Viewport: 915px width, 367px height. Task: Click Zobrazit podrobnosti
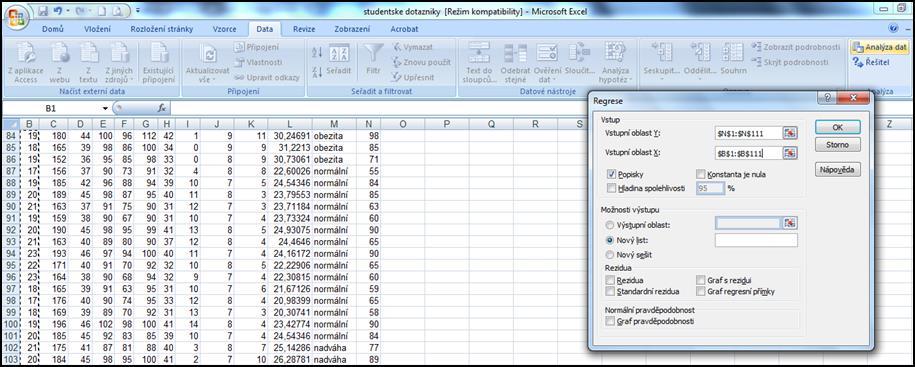pyautogui.click(x=796, y=47)
